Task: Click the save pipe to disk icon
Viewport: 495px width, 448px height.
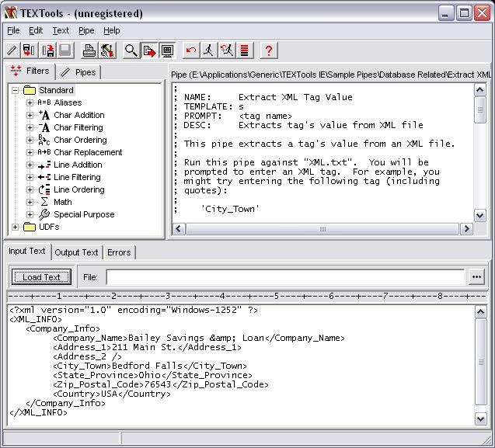Action: (47, 50)
